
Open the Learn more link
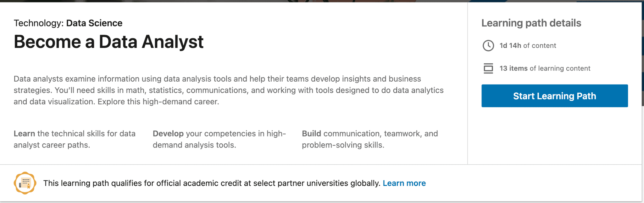pyautogui.click(x=404, y=183)
